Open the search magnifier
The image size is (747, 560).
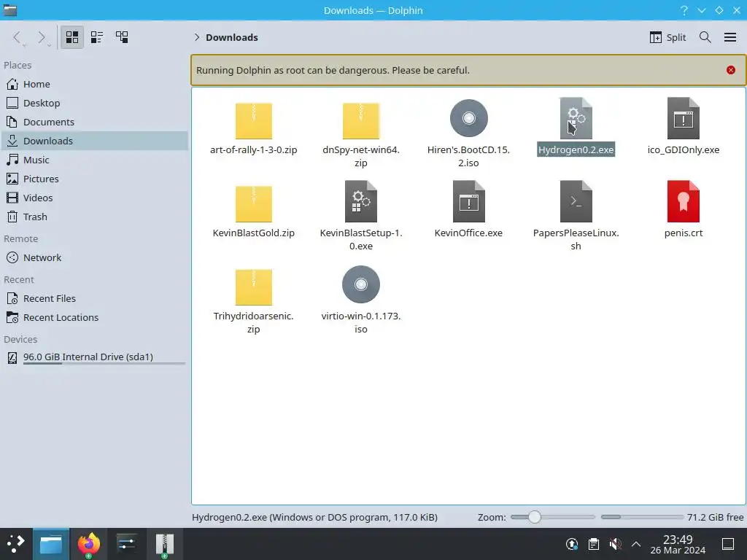pos(705,37)
